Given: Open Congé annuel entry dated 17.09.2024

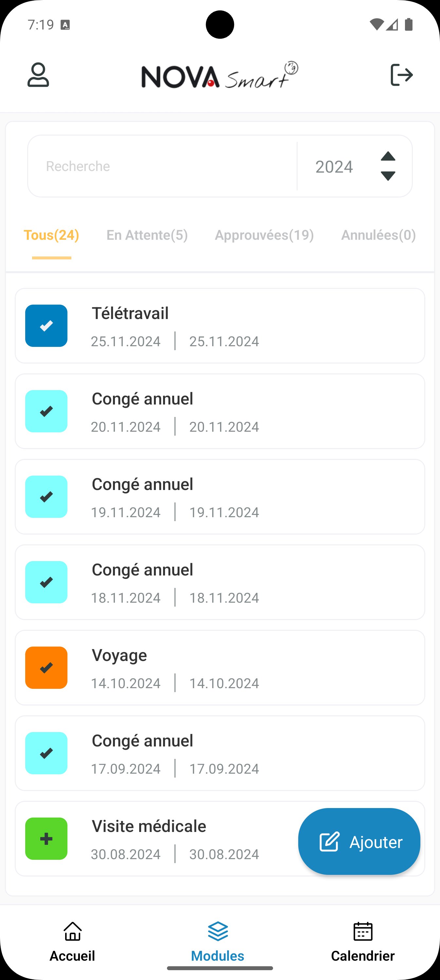Looking at the screenshot, I should [x=220, y=753].
